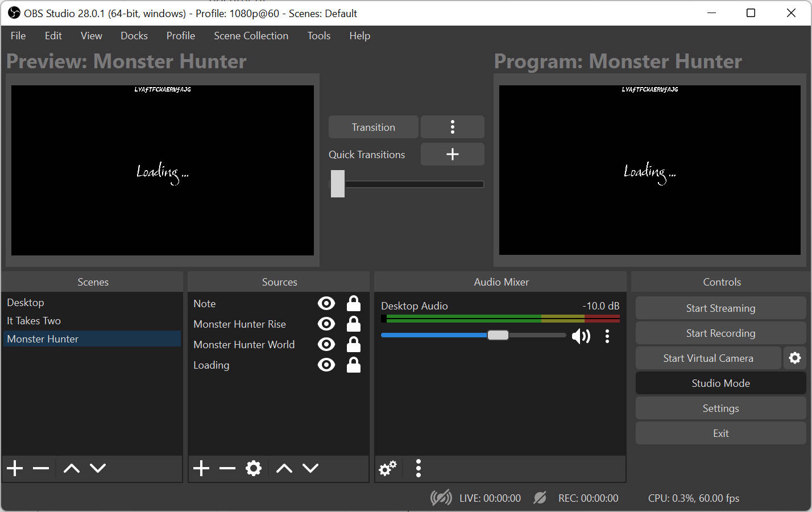Select the It Takes Two scene
Viewport: 812px width, 512px height.
[x=34, y=320]
